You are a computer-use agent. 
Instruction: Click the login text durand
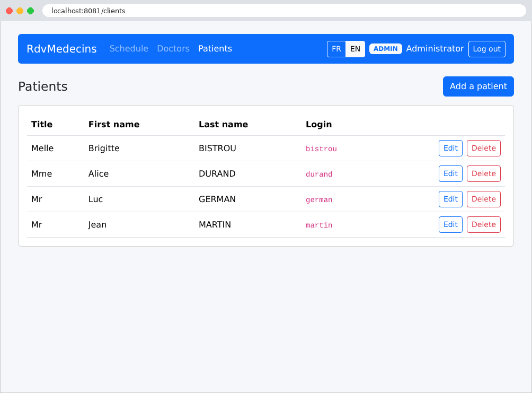[319, 174]
